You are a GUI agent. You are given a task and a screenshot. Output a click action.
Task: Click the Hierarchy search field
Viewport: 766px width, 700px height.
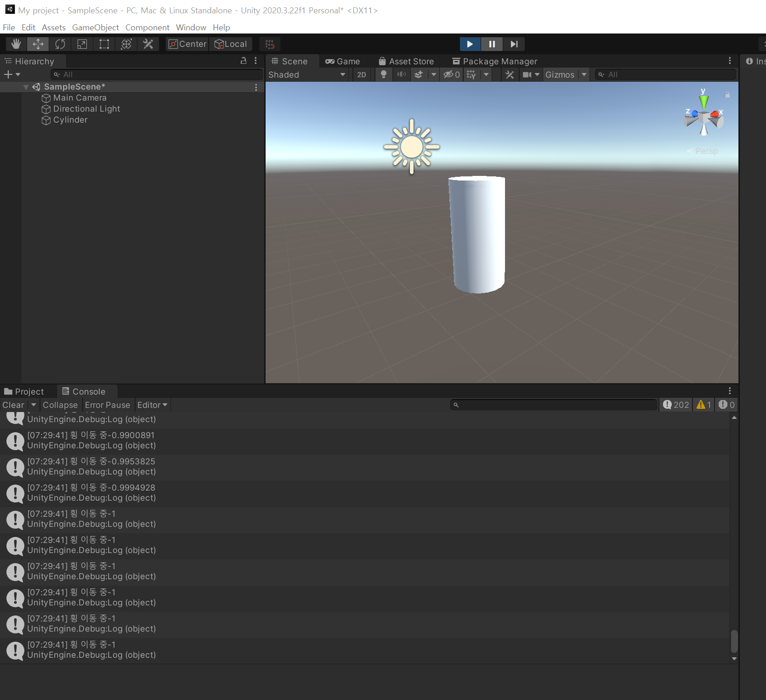pyautogui.click(x=156, y=74)
